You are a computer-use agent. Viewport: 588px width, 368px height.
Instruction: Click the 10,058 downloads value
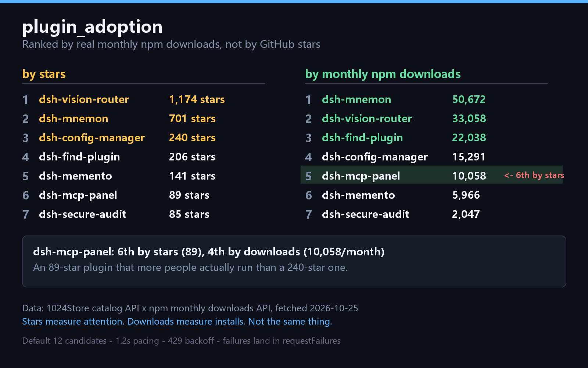click(x=469, y=176)
